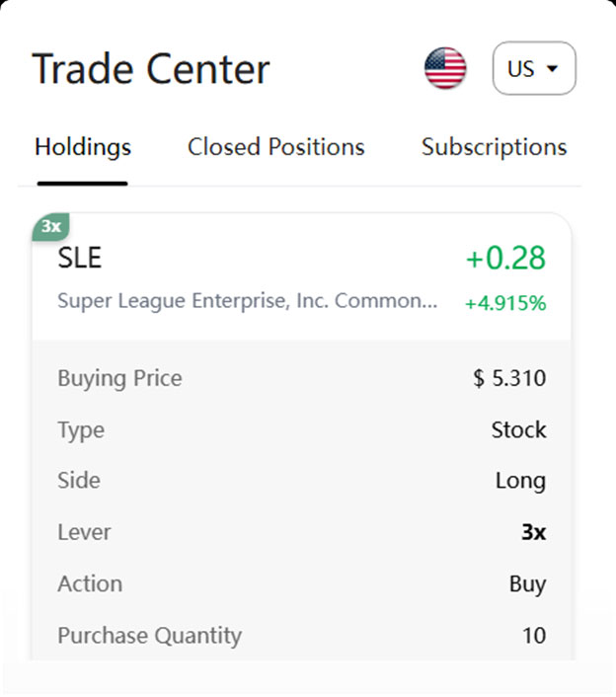Viewport: 616px width, 697px height.
Task: Open the US market dropdown
Action: (534, 68)
